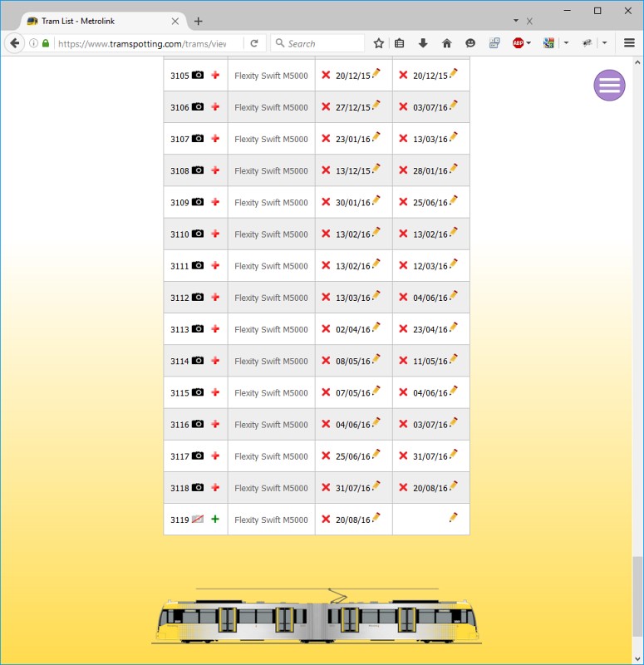The image size is (644, 665).
Task: Click Flexity Swift M5000 in row 3110
Action: [271, 234]
